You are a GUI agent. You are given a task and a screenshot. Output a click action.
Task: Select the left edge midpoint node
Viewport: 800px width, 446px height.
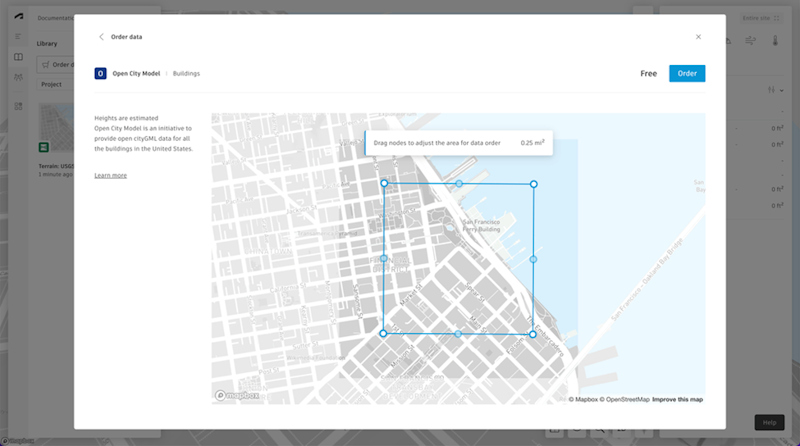[x=384, y=258]
